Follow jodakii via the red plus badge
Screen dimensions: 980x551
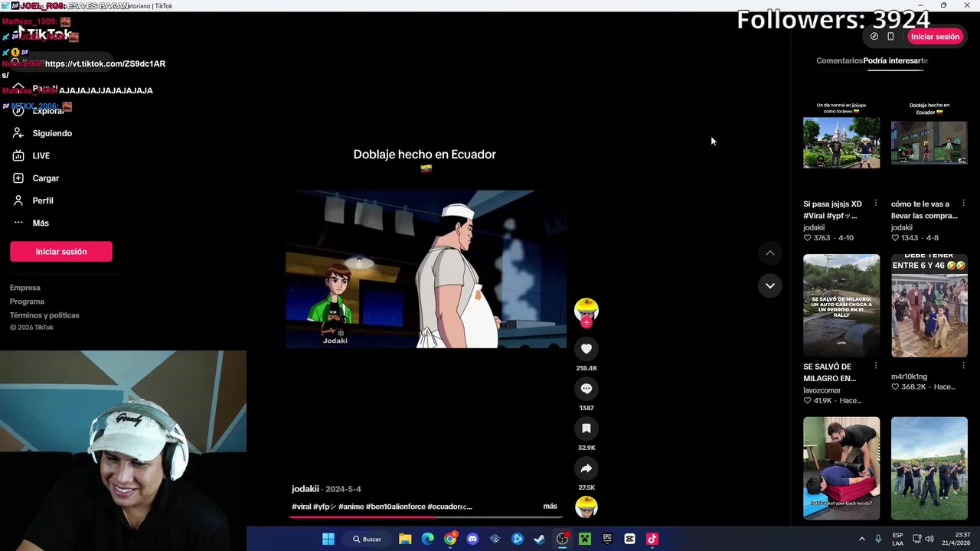[x=586, y=322]
